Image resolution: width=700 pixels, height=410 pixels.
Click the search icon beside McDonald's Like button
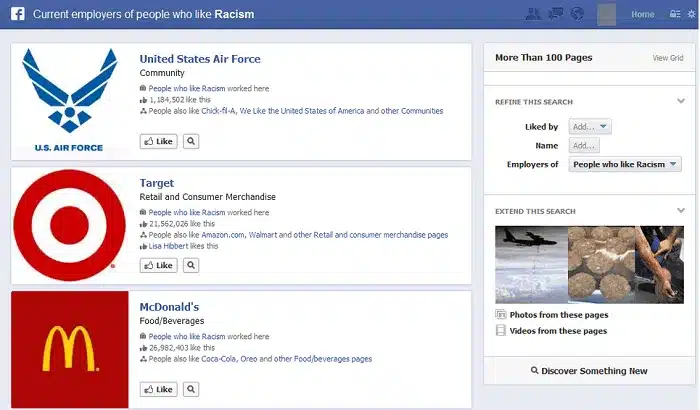click(191, 389)
